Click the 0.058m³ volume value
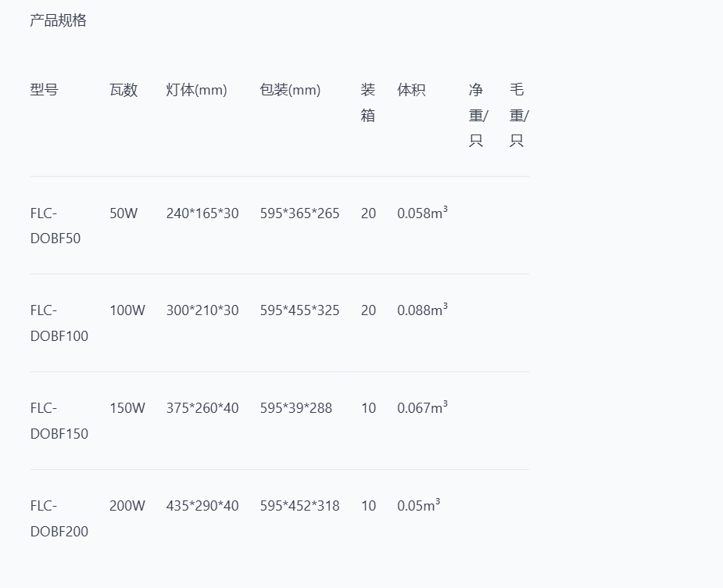The height and width of the screenshot is (588, 723). (x=422, y=213)
